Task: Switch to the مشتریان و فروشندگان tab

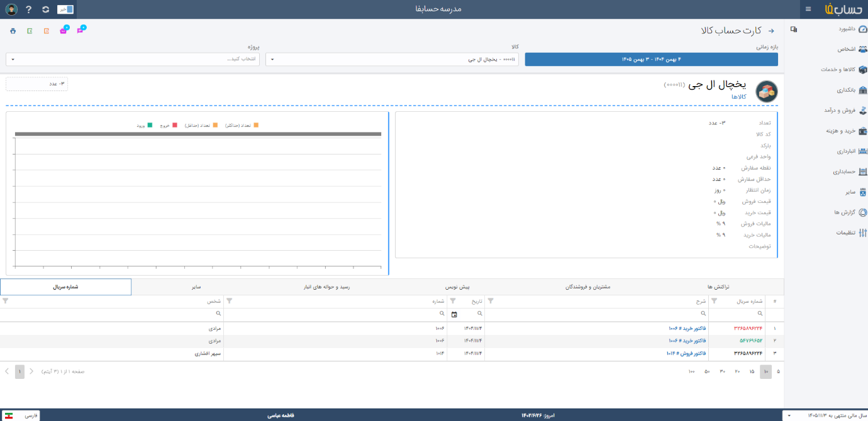Action: tap(587, 287)
